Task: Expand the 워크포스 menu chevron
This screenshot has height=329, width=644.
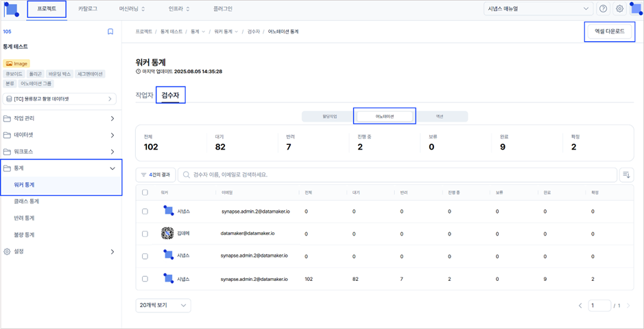Action: [112, 151]
